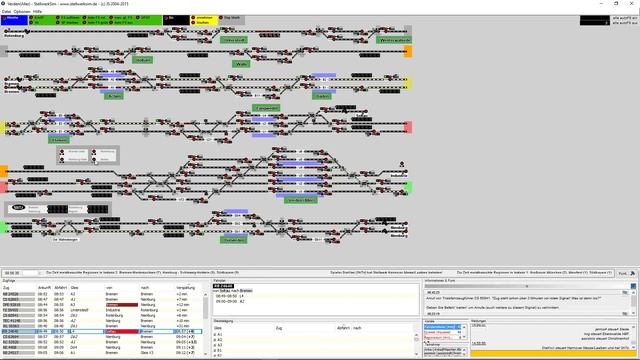
Task: Click small icon beside lower message timestamp
Action: click(x=625, y=313)
